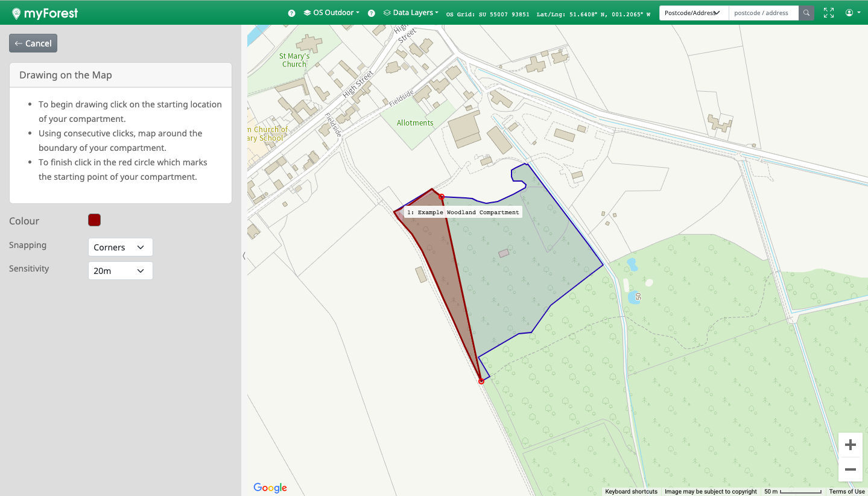Click the red starting-point circle at bottom of polygon
Screen dimensions: 868x496
(x=481, y=381)
